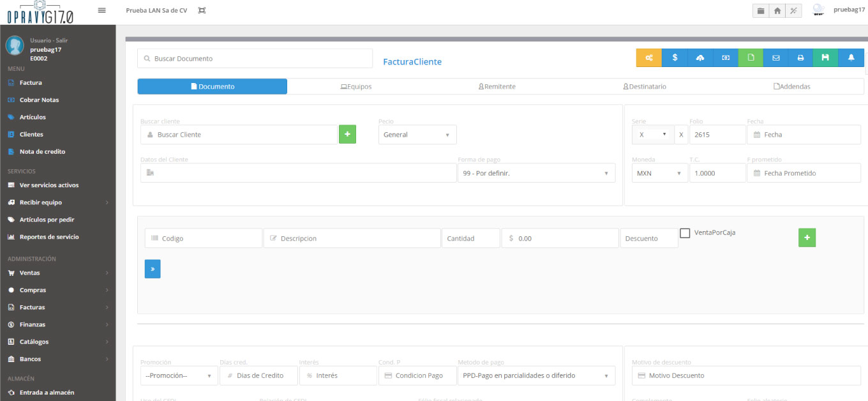Screen dimensions: 868x401
Task: Click the orange share icon
Action: point(648,57)
